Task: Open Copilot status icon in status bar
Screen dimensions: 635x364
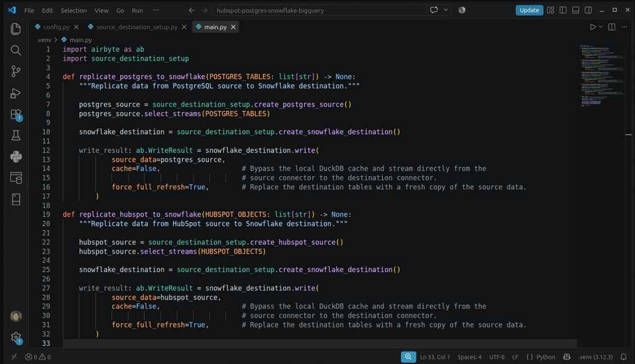Action: coord(567,357)
